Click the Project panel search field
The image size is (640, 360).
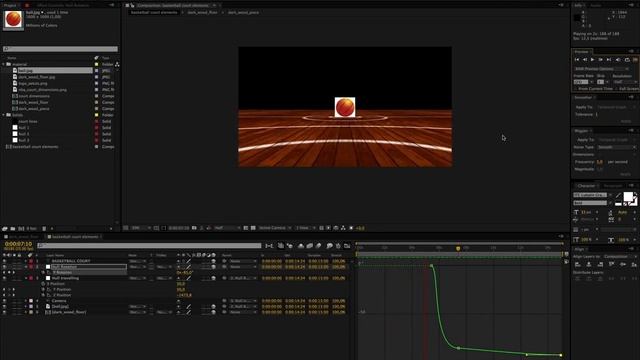60,49
